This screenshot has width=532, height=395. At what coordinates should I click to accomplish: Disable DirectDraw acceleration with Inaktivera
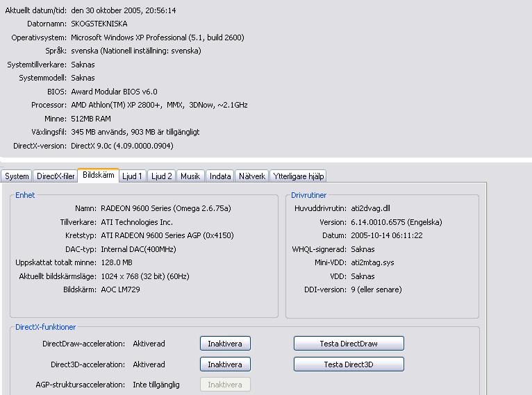point(225,344)
